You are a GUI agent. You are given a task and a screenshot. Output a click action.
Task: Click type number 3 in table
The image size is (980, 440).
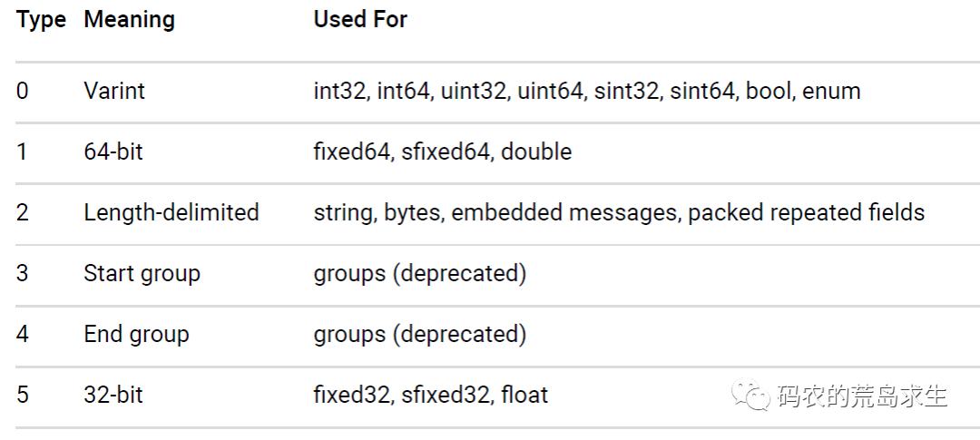point(23,273)
